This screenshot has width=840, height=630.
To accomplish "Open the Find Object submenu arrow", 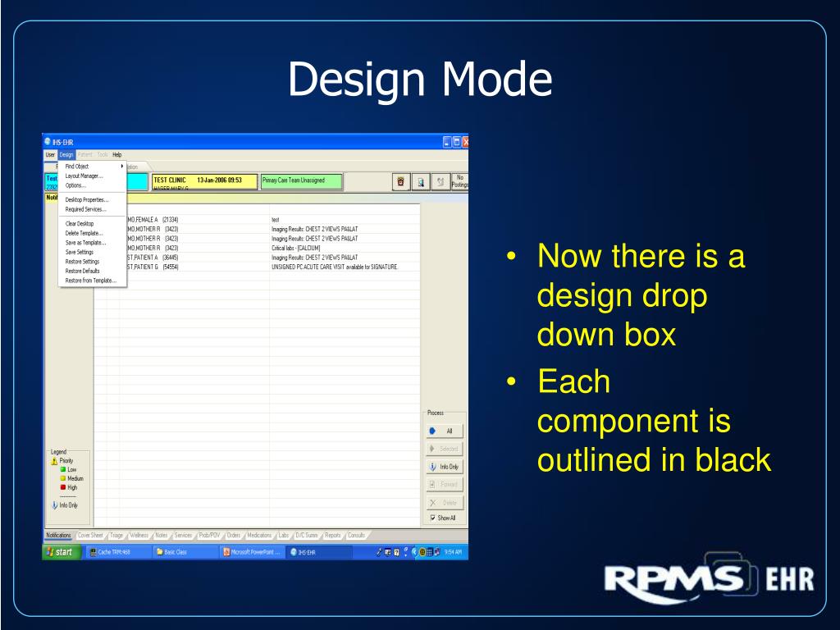I will [x=122, y=167].
